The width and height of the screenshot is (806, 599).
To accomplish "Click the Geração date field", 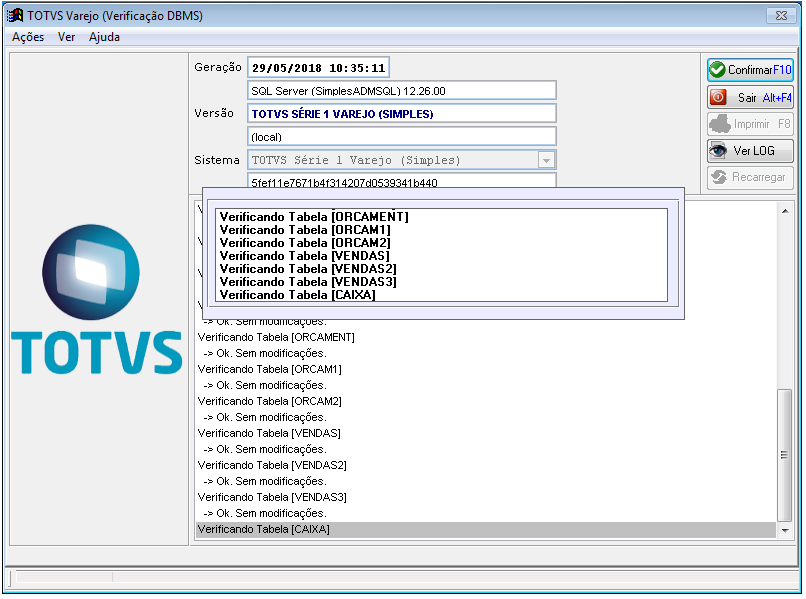I will (x=318, y=67).
